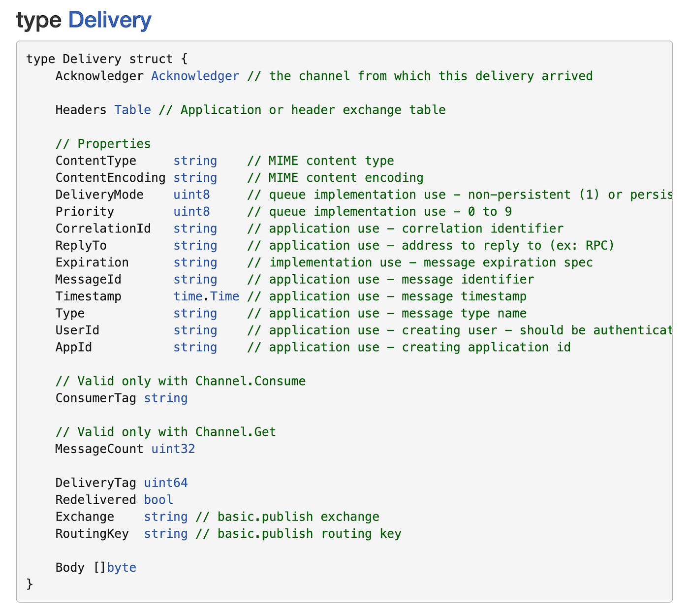Follow the string link on UserId
The width and height of the screenshot is (689, 616).
click(195, 330)
